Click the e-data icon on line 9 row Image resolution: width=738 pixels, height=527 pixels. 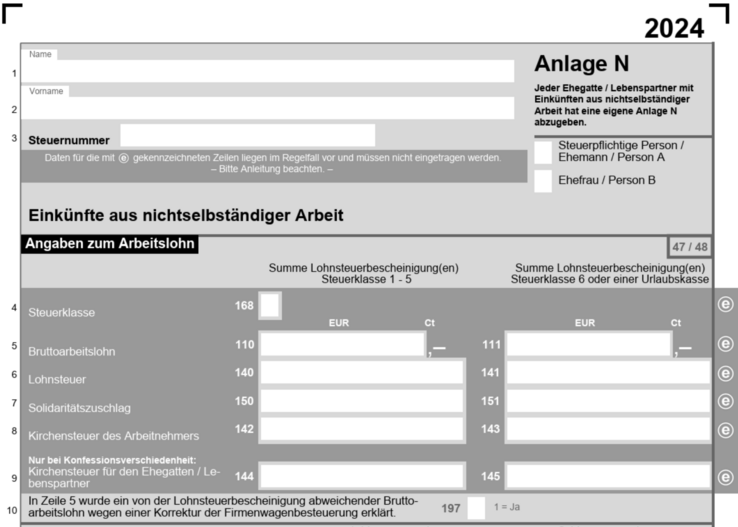(x=726, y=477)
